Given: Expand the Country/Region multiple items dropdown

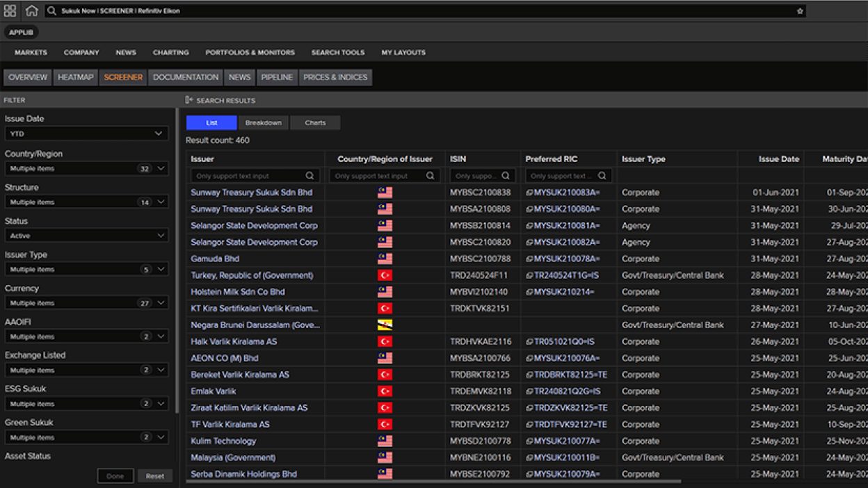Looking at the screenshot, I should [86, 168].
